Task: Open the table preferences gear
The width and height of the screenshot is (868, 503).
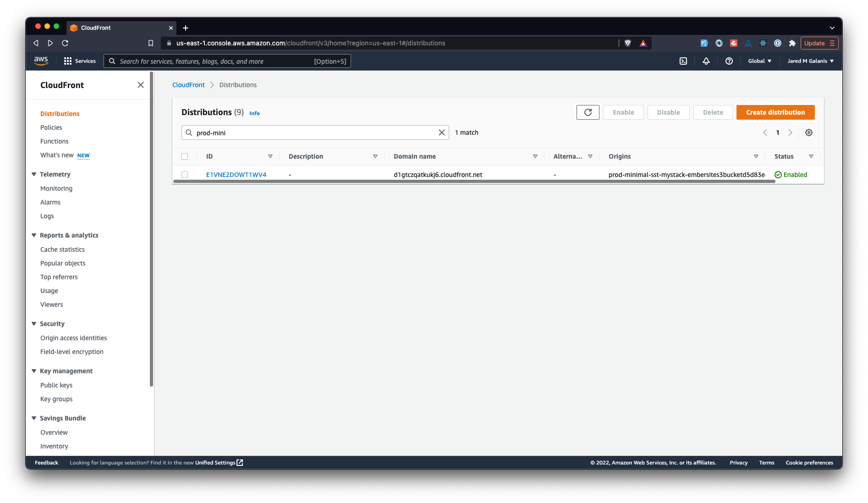Action: tap(808, 133)
